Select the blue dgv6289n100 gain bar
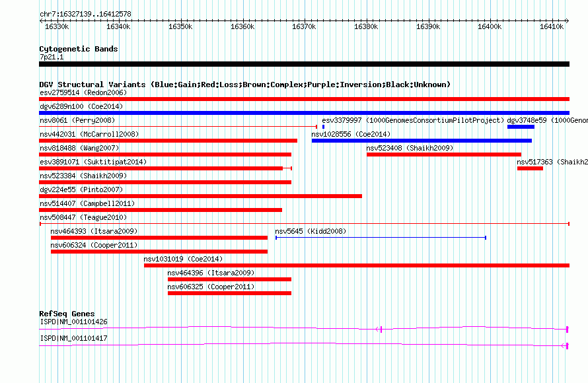Viewport: 588px width, 383px height. point(304,113)
